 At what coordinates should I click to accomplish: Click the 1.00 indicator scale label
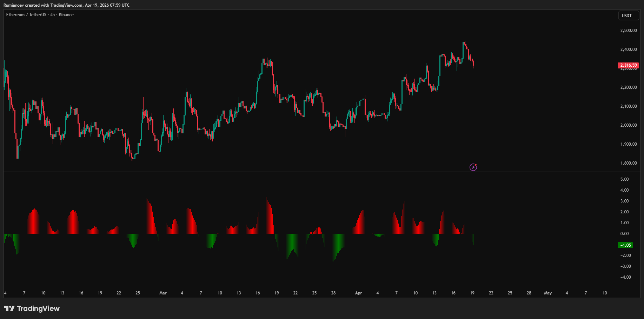click(625, 223)
